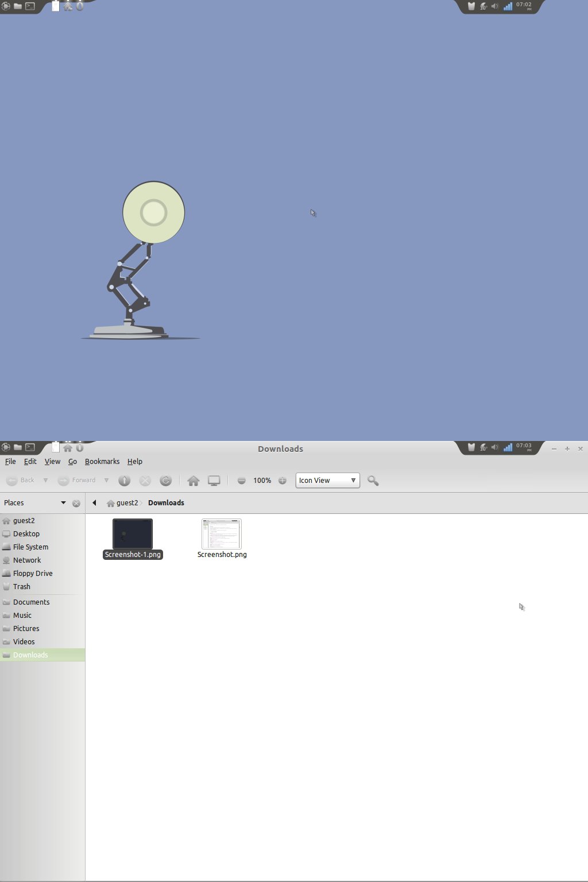The width and height of the screenshot is (588, 882).
Task: Open the Edit menu
Action: (x=30, y=461)
